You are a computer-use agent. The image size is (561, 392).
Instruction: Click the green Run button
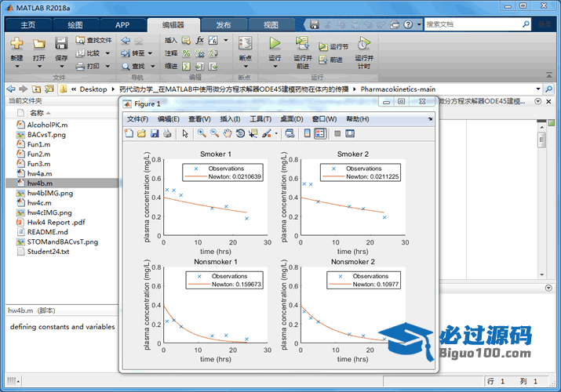(275, 43)
